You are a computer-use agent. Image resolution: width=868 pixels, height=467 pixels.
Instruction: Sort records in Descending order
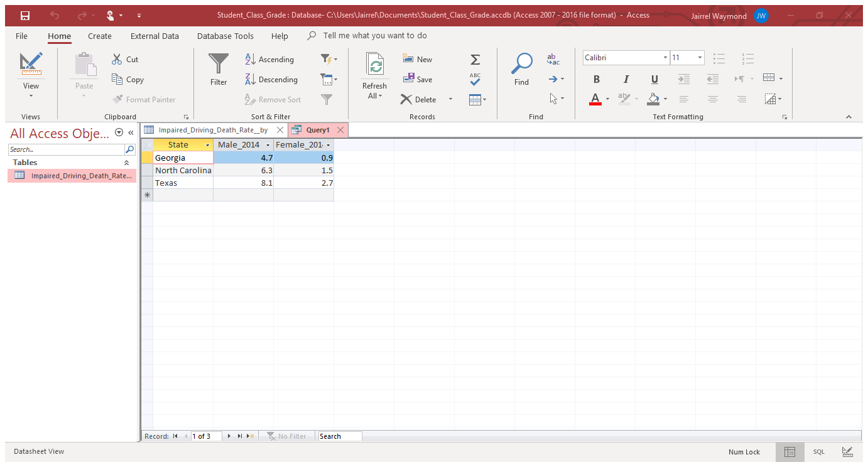tap(271, 80)
